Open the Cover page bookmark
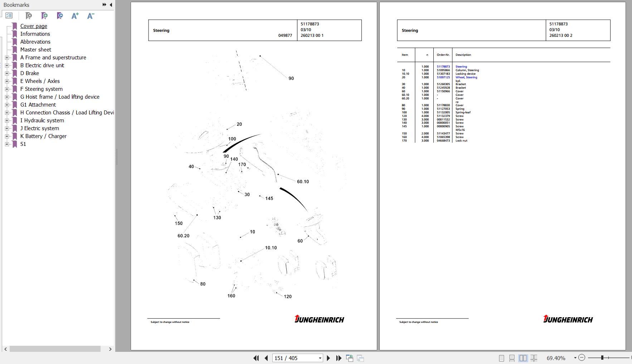The width and height of the screenshot is (632, 364). click(x=34, y=26)
